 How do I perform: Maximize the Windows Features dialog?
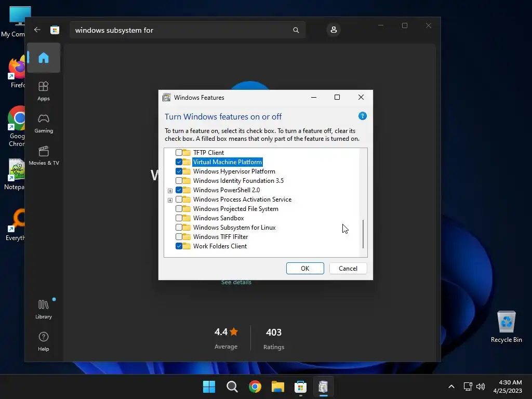337,97
